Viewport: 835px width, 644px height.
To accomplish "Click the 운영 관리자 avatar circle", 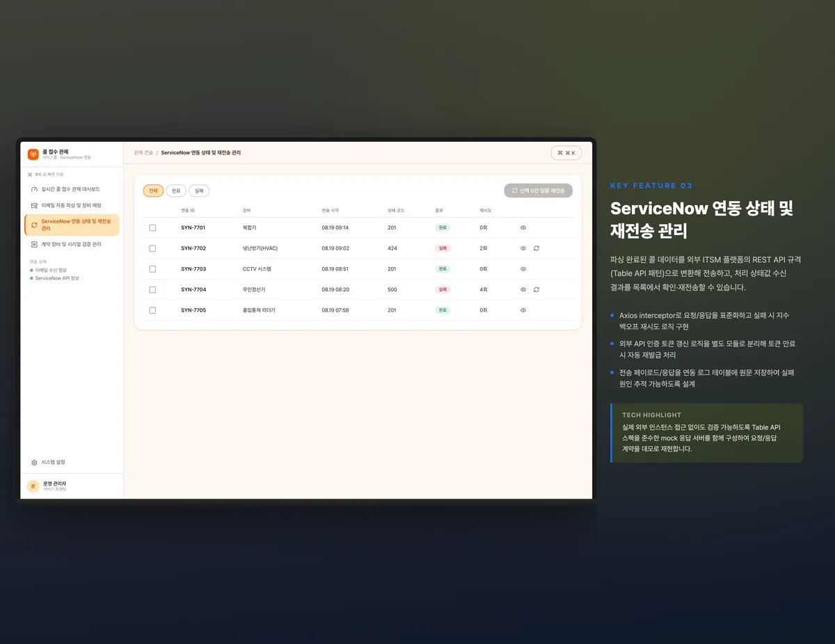I will (33, 486).
